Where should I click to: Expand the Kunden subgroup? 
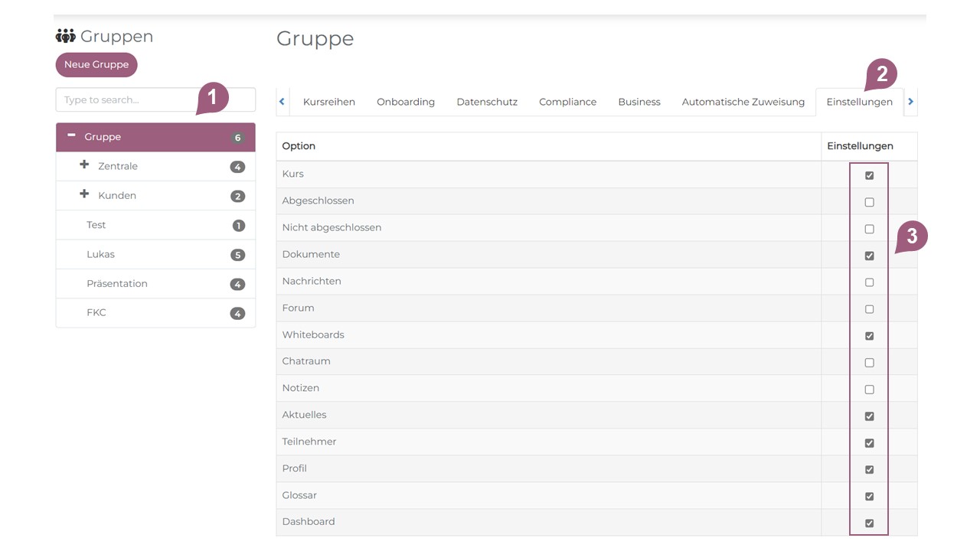click(84, 194)
